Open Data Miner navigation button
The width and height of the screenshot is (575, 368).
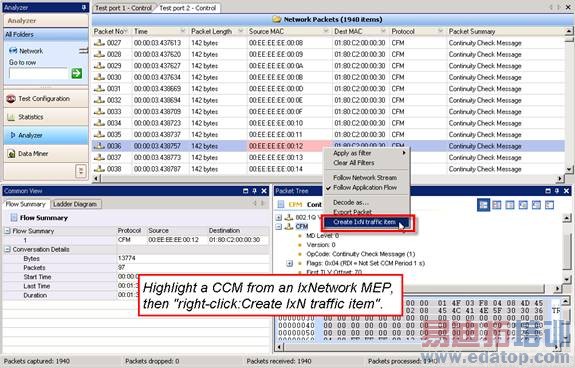[46, 154]
